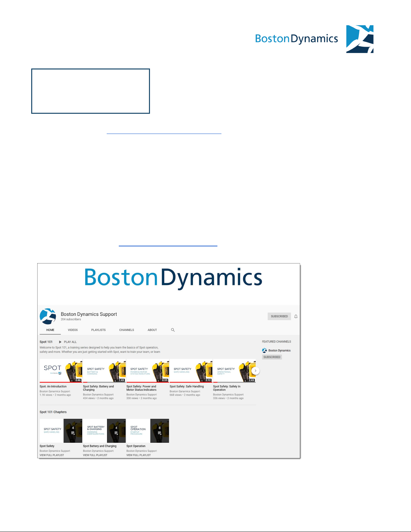Open the Spot Operation playlist thumbnail
Screen dimensions: 411x532
point(148,431)
